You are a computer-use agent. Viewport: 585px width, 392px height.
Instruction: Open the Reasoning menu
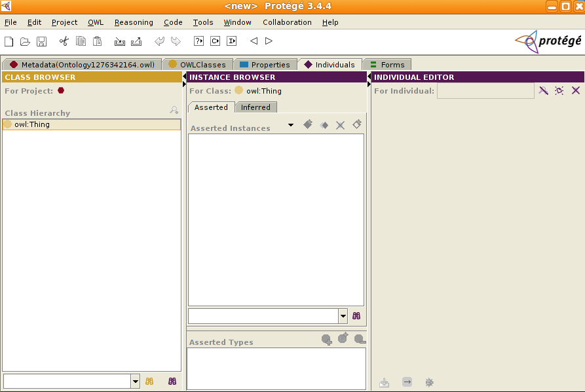pyautogui.click(x=134, y=22)
